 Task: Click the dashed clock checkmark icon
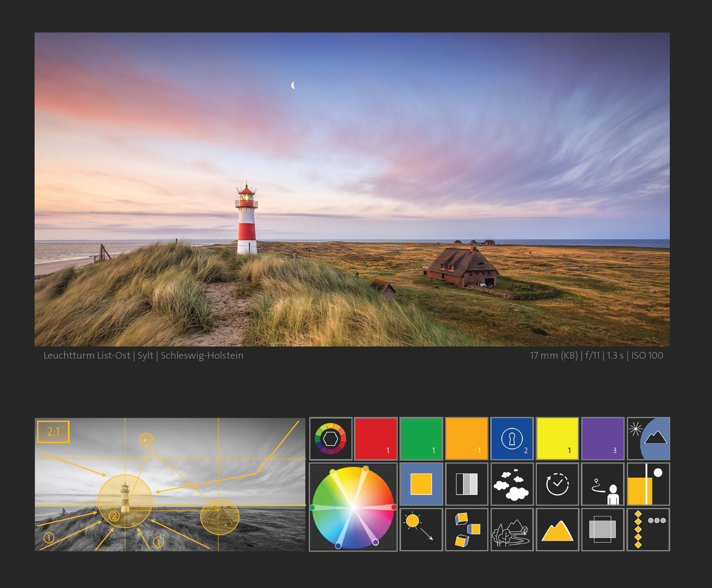558,484
